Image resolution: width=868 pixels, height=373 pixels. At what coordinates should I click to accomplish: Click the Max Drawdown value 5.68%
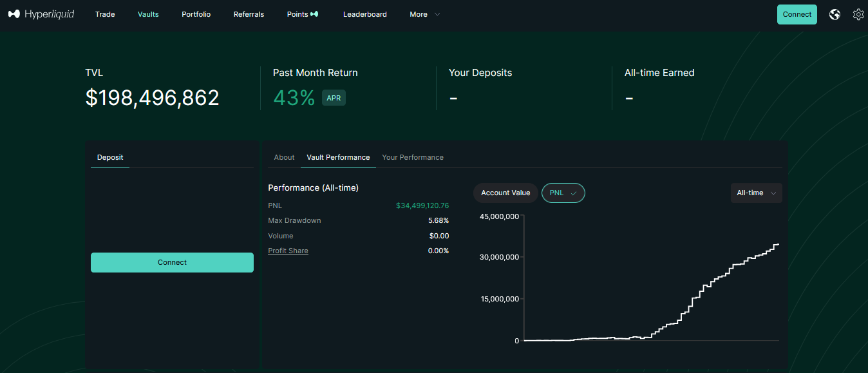(439, 220)
